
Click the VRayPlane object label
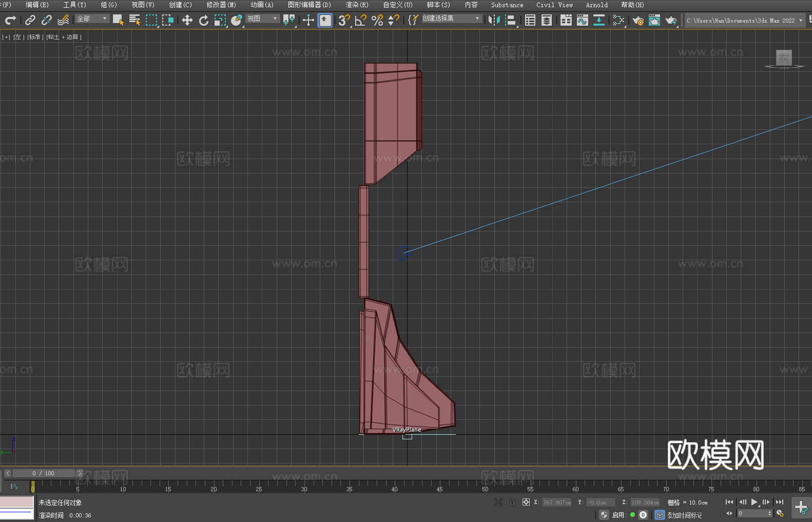[x=407, y=430]
